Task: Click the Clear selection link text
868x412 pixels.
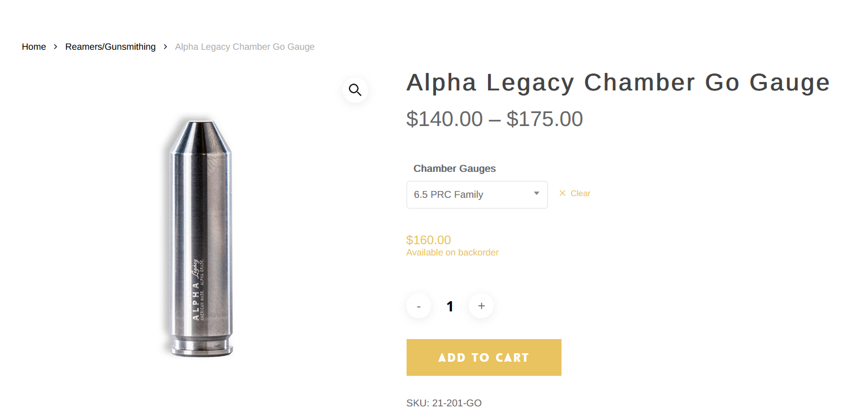Action: [x=580, y=193]
